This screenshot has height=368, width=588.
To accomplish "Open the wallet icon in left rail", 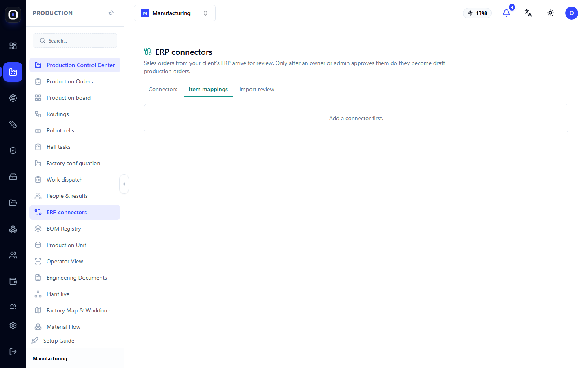I will [13, 281].
